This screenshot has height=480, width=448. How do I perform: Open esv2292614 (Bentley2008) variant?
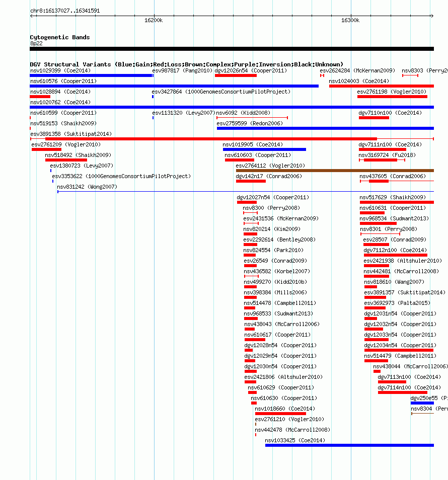pos(279,239)
